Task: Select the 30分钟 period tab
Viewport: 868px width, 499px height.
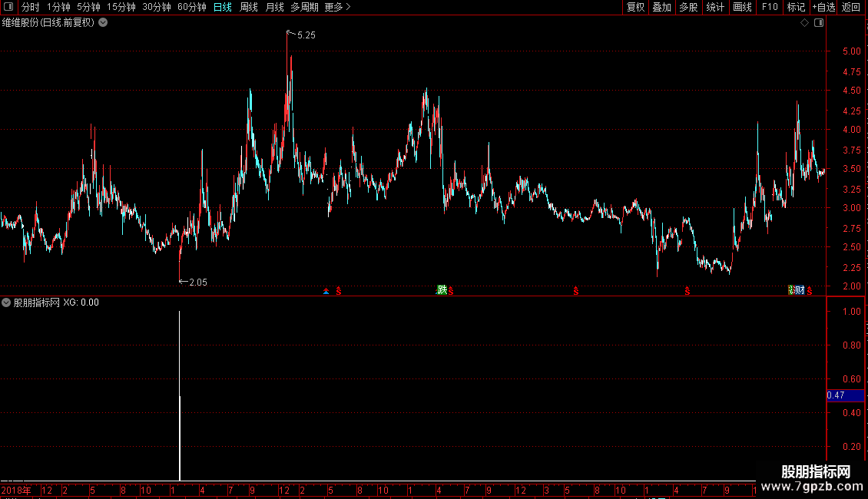Action: click(156, 7)
